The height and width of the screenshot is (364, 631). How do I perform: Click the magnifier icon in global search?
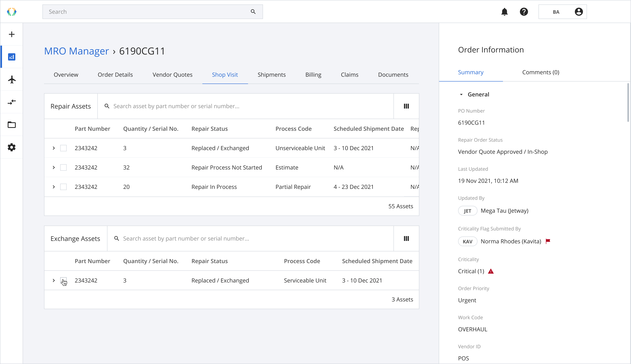(253, 12)
